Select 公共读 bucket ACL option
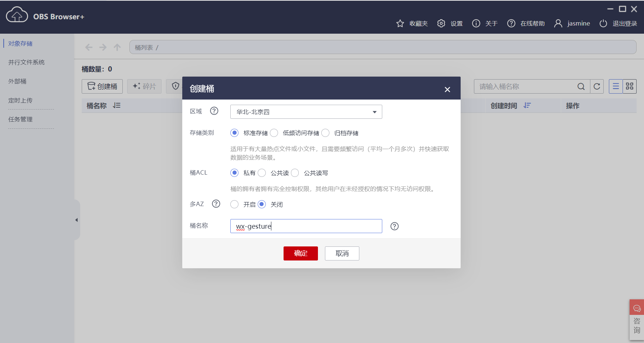 (x=262, y=173)
